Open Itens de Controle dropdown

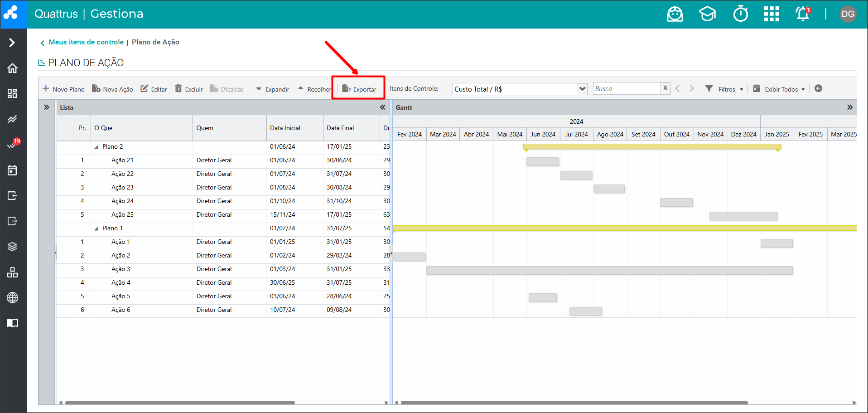tap(583, 89)
